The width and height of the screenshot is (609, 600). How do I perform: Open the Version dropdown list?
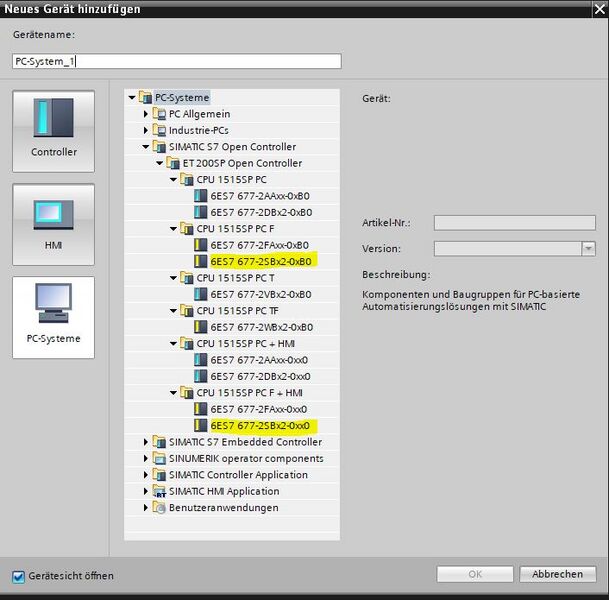coord(588,249)
